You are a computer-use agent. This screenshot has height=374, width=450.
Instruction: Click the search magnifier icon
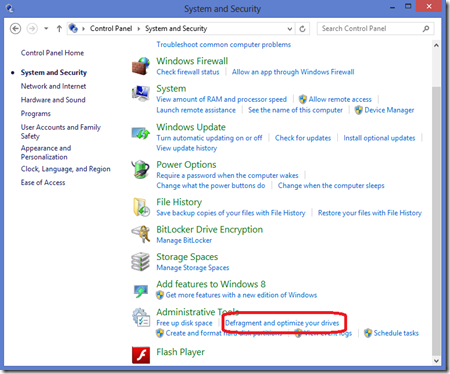pyautogui.click(x=426, y=29)
